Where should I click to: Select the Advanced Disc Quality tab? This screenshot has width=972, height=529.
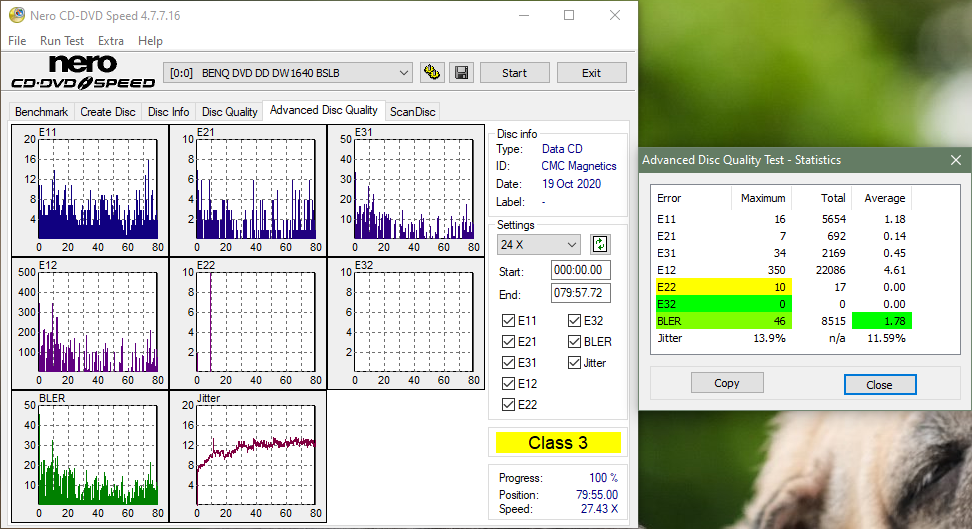click(x=324, y=110)
